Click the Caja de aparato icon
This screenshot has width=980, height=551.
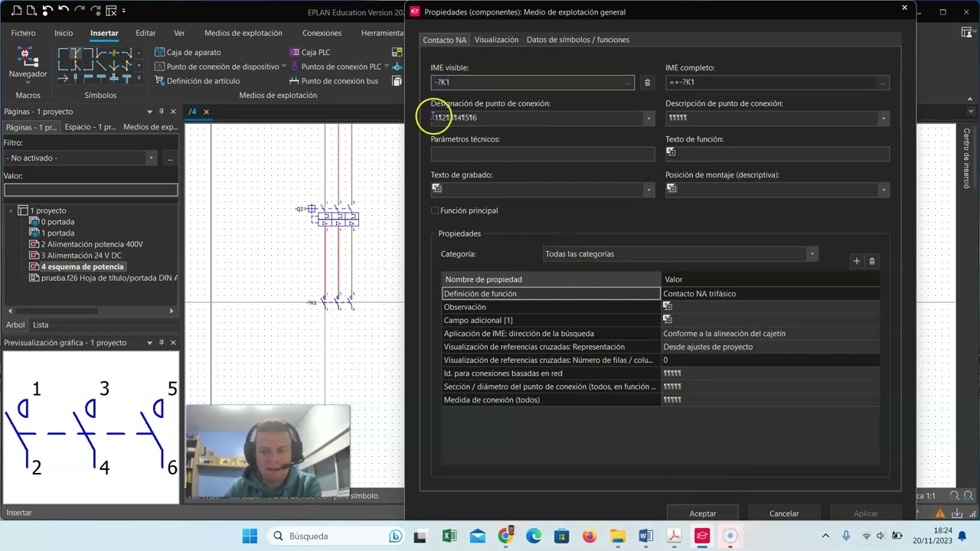[x=159, y=52]
